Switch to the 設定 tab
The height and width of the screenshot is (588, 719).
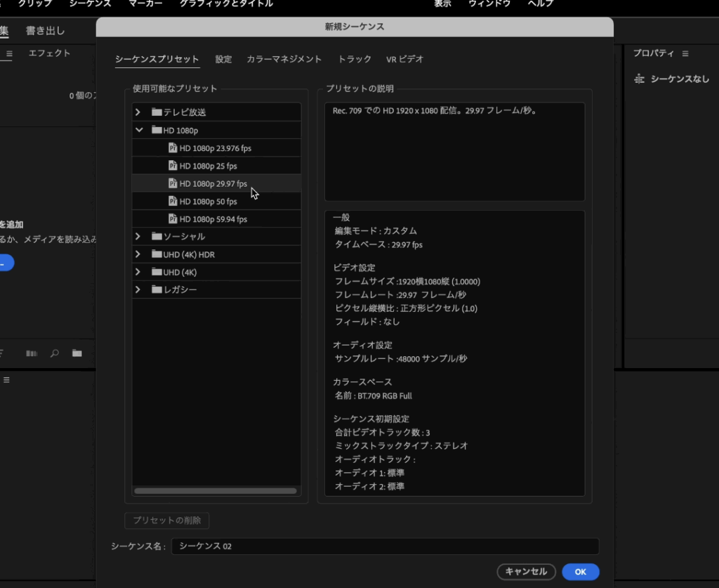pyautogui.click(x=223, y=60)
